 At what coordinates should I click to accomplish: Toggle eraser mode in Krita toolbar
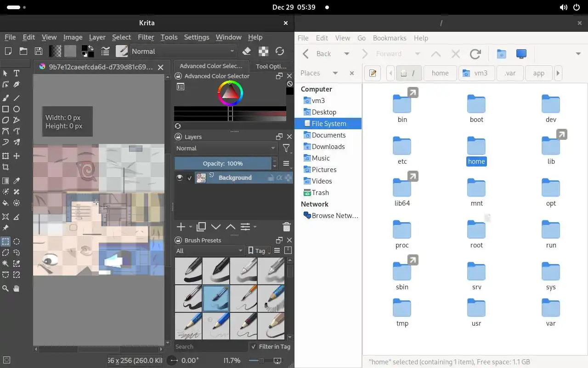(247, 51)
